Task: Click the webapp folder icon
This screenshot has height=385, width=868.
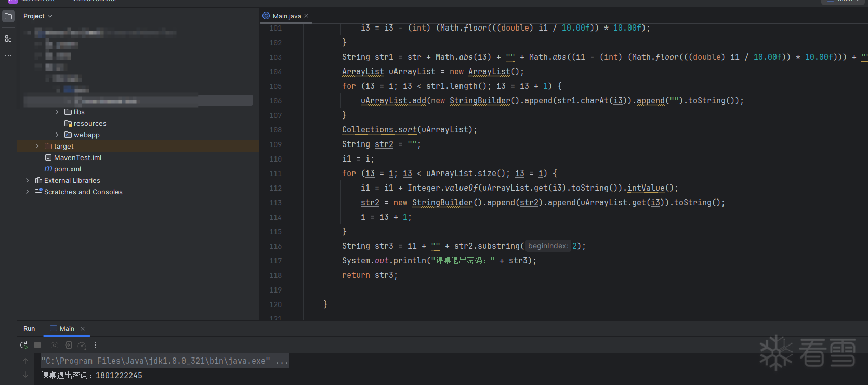Action: (68, 135)
